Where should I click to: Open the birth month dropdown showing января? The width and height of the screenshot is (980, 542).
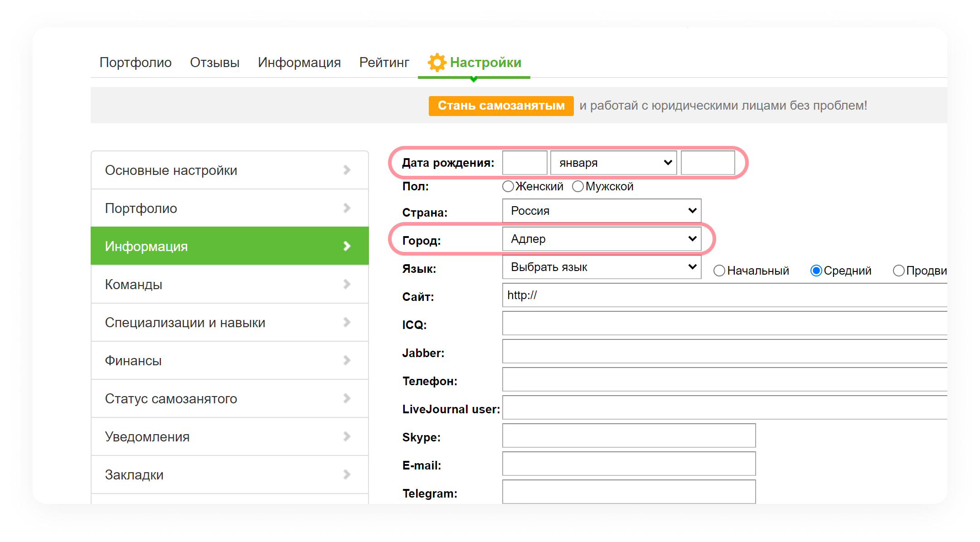coord(614,163)
